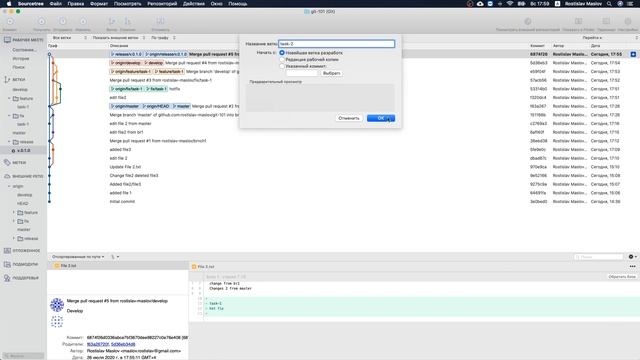Image resolution: width=640 pixels, height=360 pixels.
Task: Click the Settings toolbar icon
Action: tap(628, 22)
